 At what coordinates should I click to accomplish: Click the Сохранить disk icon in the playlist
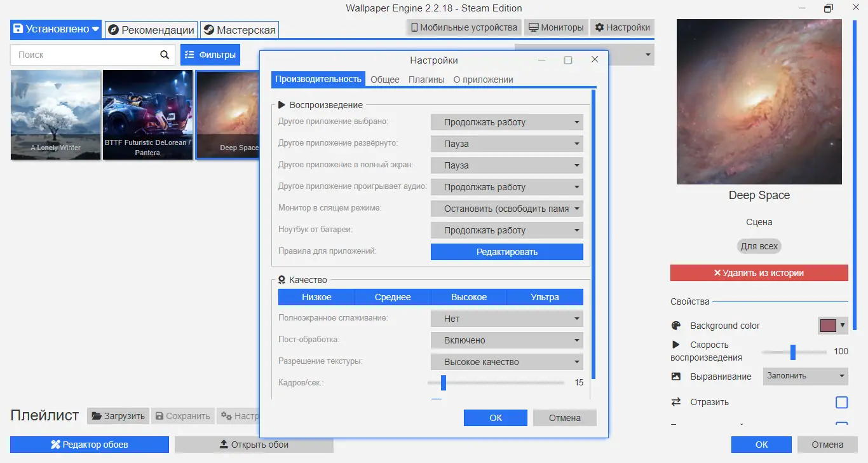click(159, 416)
